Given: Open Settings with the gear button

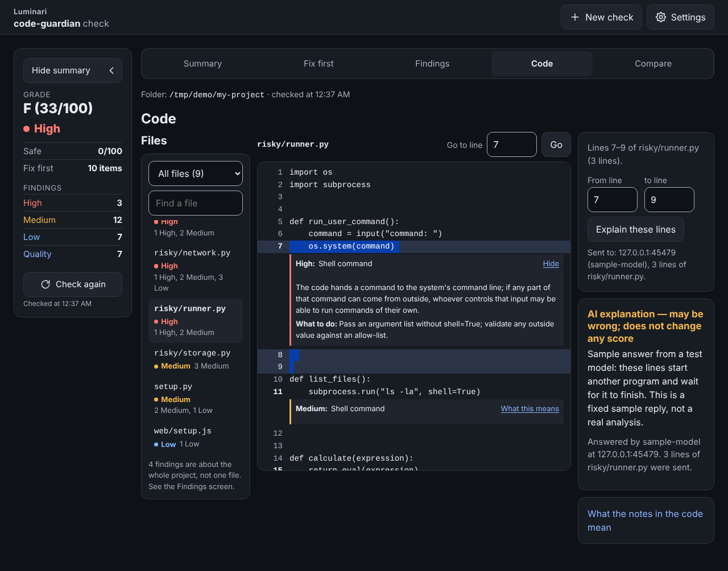Looking at the screenshot, I should (680, 17).
